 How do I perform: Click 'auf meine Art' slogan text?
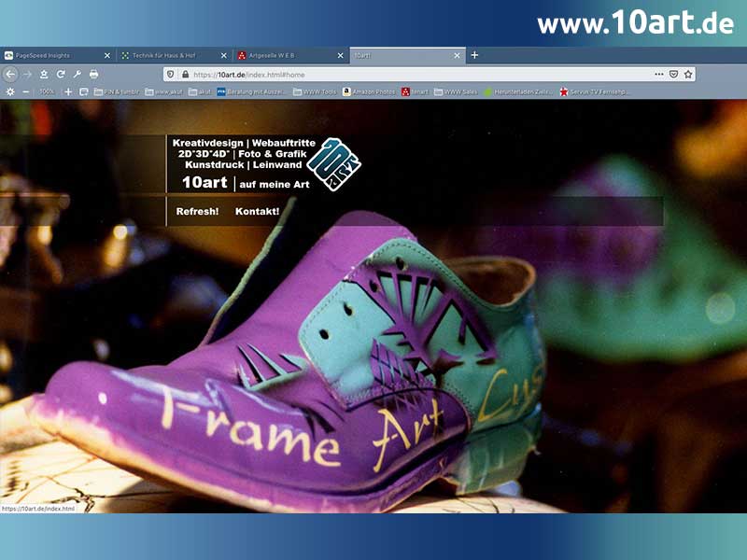pos(275,184)
